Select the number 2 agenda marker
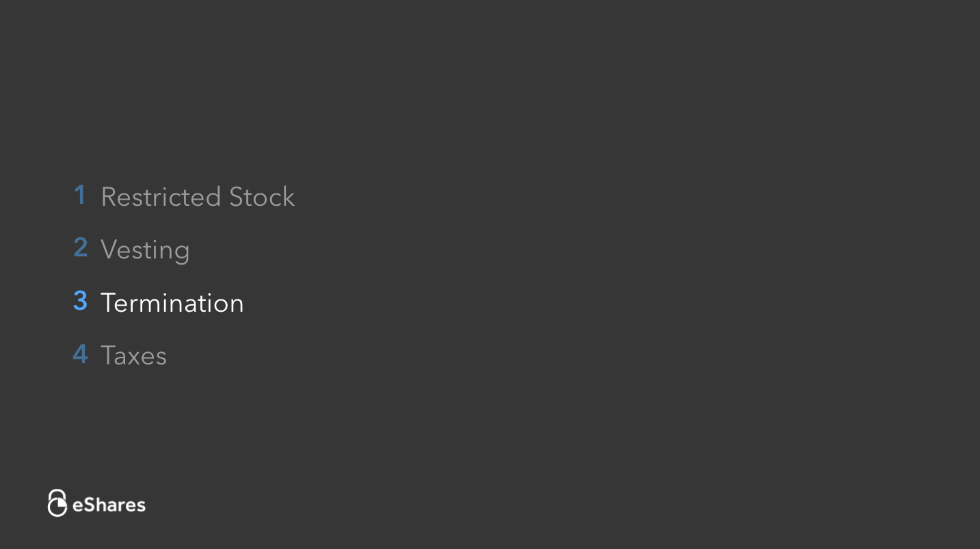 80,248
